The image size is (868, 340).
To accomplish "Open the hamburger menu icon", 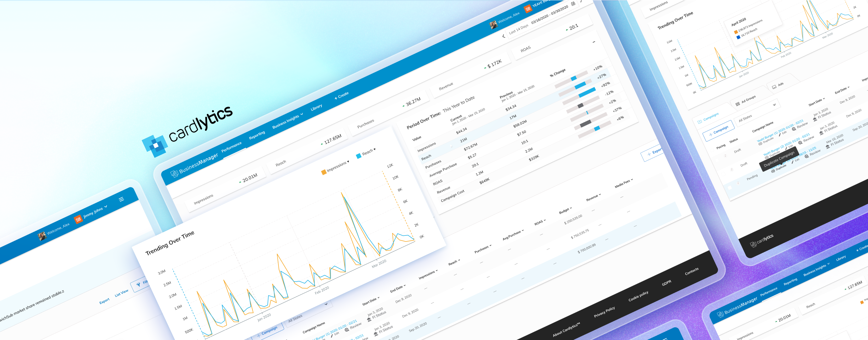I will [x=121, y=199].
